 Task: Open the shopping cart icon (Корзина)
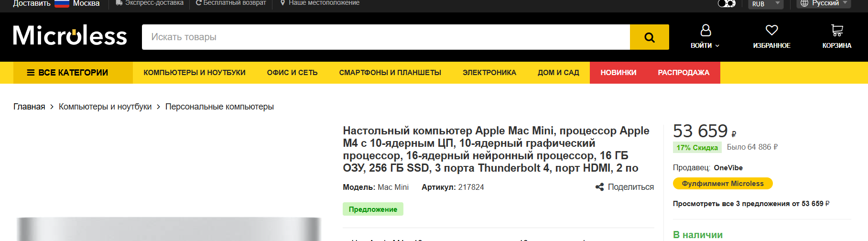click(x=837, y=31)
